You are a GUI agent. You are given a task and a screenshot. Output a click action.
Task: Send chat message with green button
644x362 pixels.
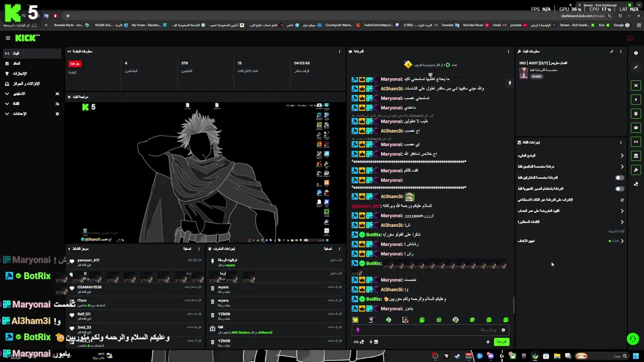[x=501, y=342]
